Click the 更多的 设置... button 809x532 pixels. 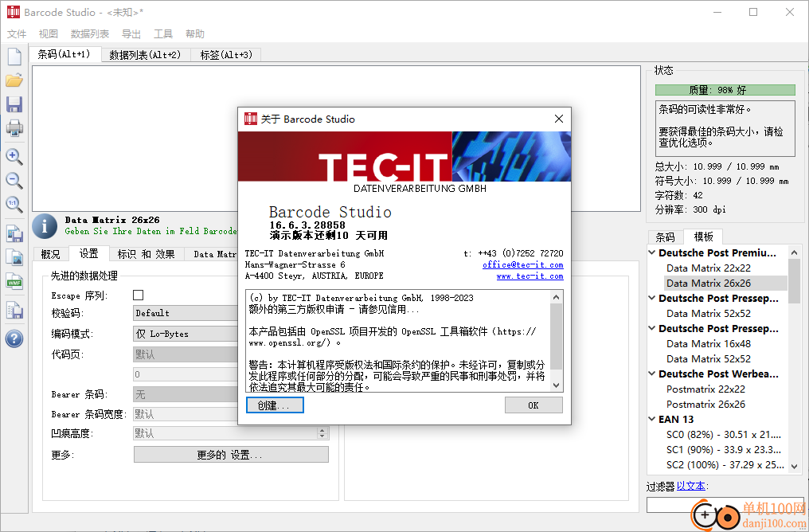pos(231,455)
